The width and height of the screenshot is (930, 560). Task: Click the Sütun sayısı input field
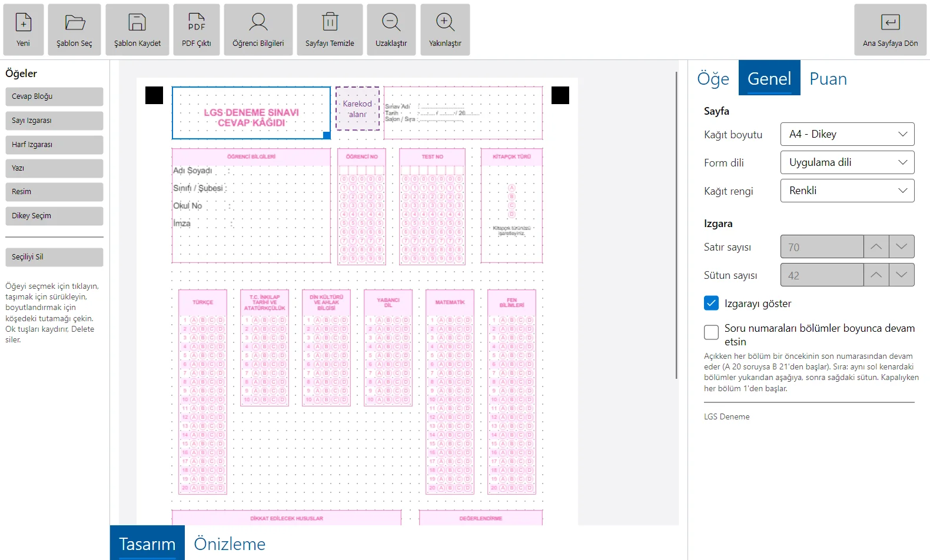(x=822, y=275)
